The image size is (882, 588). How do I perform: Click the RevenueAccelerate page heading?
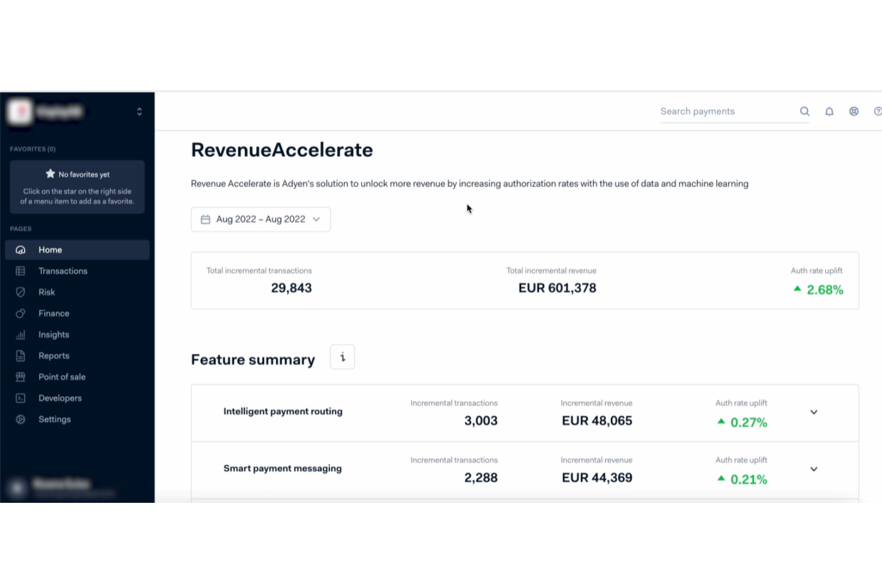pyautogui.click(x=282, y=150)
